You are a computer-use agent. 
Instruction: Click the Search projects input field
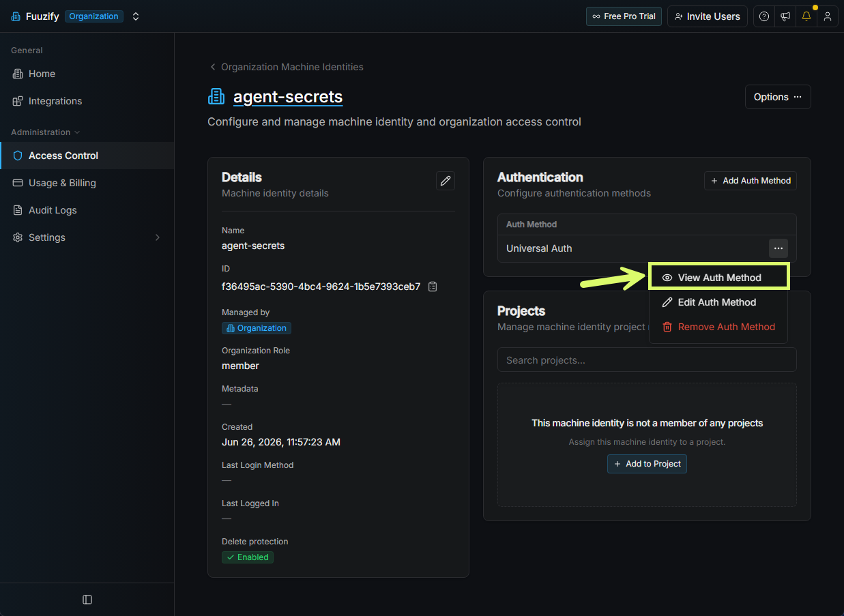click(x=647, y=360)
